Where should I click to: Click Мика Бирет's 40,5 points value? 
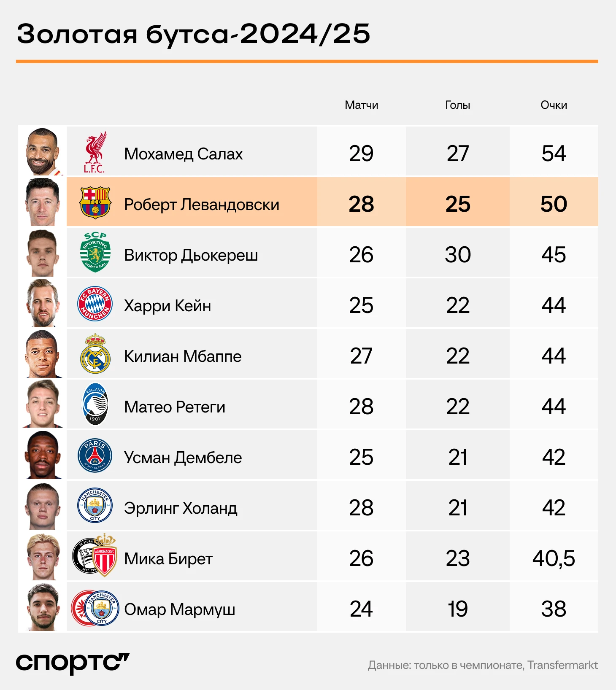tap(554, 558)
